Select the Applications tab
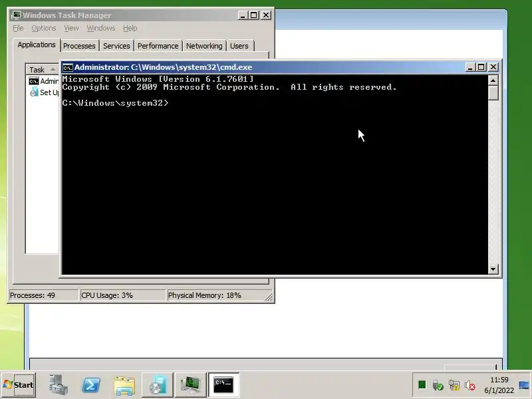 pyautogui.click(x=37, y=45)
